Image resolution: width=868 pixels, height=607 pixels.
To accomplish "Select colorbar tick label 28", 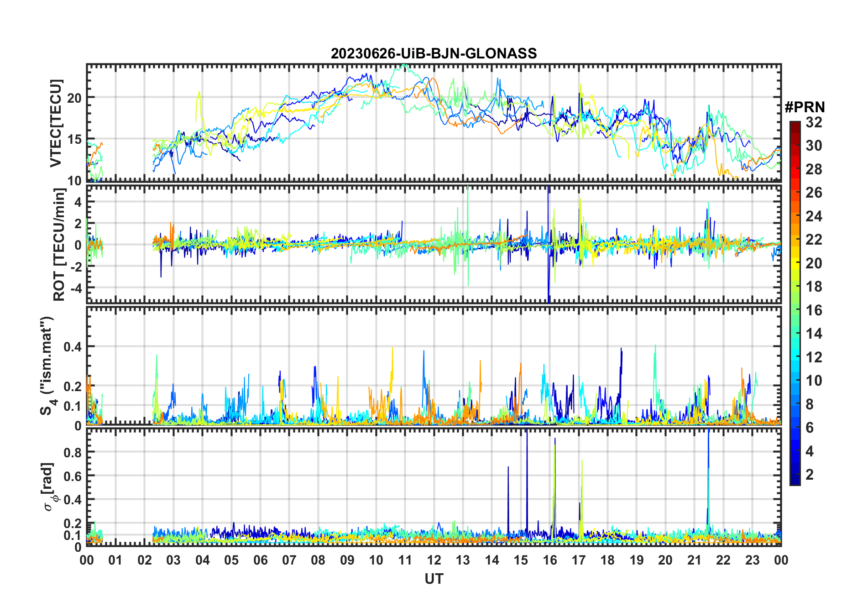I will pyautogui.click(x=814, y=169).
